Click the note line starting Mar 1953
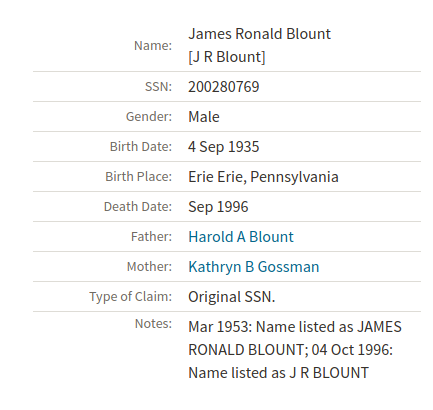Screen dimensions: 433x410 (295, 327)
